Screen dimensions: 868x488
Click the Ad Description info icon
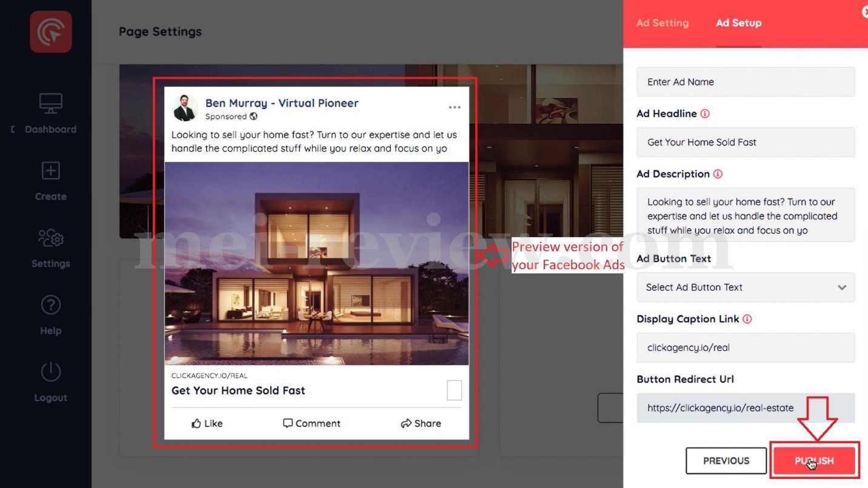coord(718,174)
